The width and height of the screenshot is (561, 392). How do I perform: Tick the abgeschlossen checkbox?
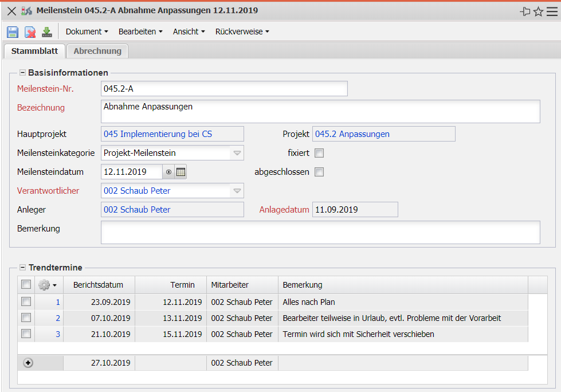pos(319,172)
